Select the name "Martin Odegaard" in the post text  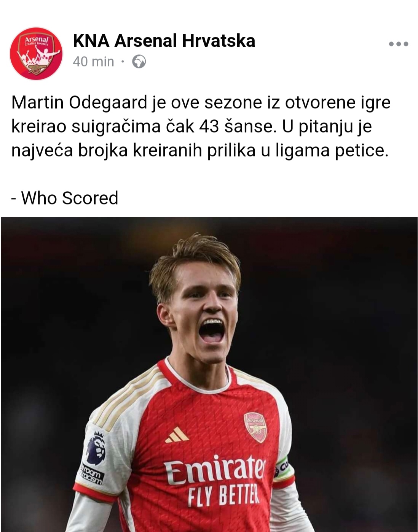point(79,102)
